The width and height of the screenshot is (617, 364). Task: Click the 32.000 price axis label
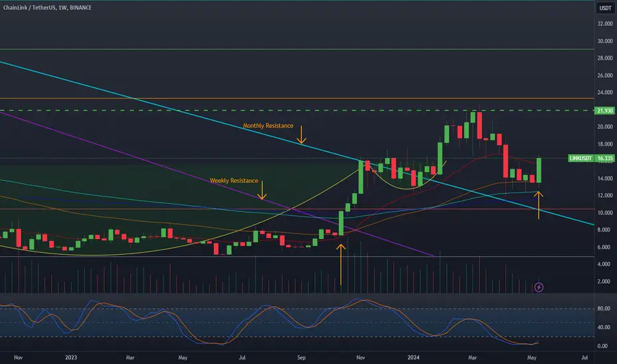(605, 24)
